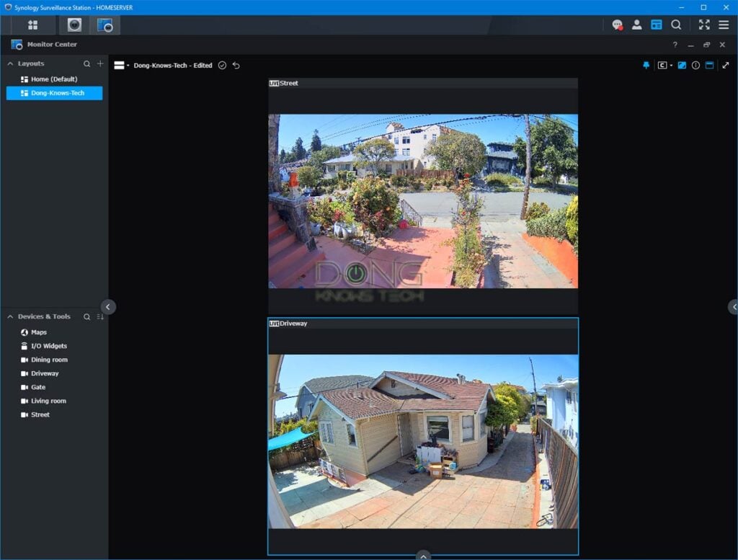
Task: Click the Street camera title label
Action: [x=289, y=84]
